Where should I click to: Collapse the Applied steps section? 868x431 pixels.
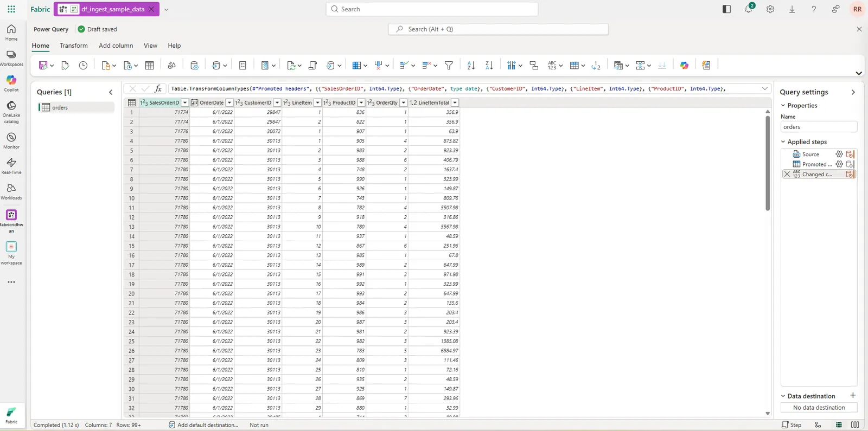click(x=783, y=141)
